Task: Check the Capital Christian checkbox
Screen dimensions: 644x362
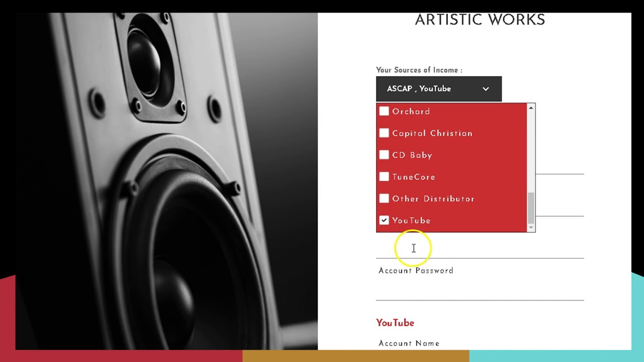Action: click(384, 133)
